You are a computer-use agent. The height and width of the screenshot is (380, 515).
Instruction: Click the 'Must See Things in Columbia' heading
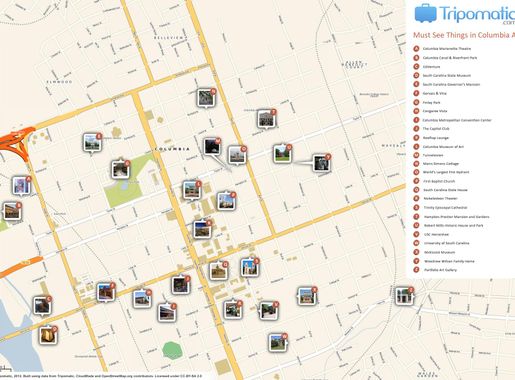(464, 35)
